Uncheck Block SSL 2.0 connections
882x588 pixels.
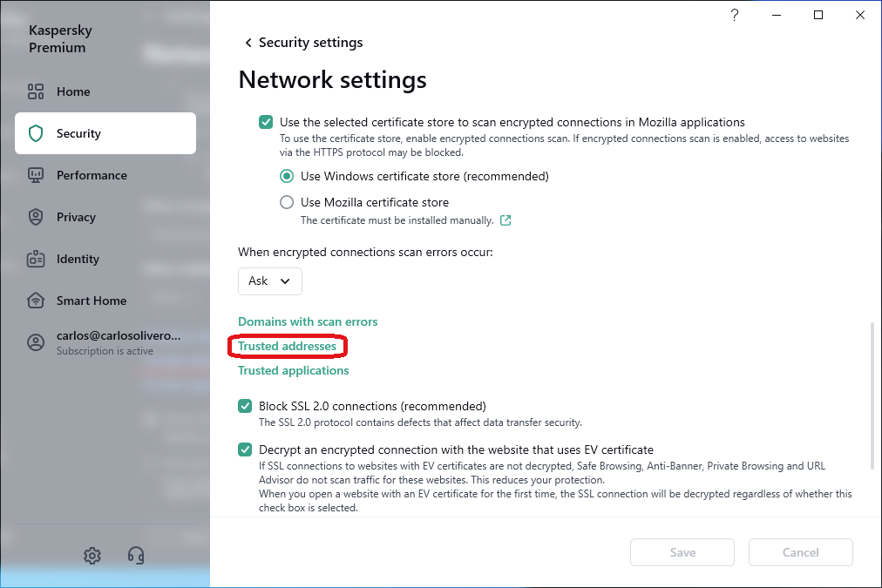point(245,406)
